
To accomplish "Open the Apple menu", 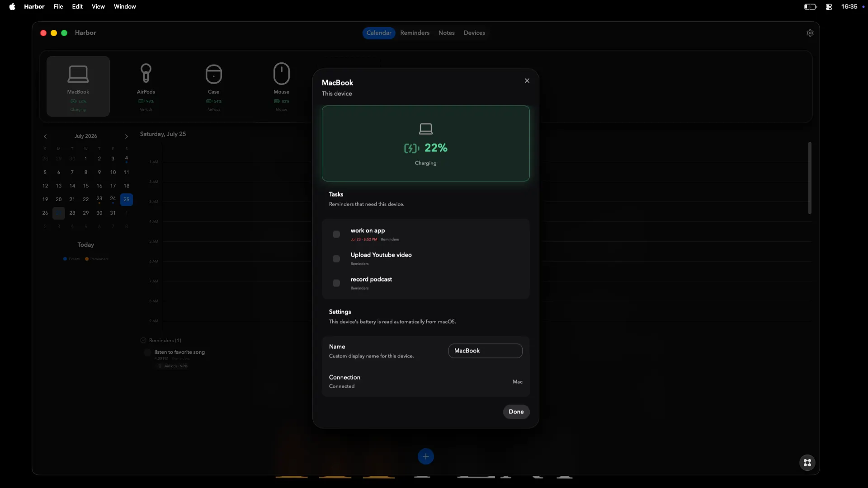I will click(12, 7).
